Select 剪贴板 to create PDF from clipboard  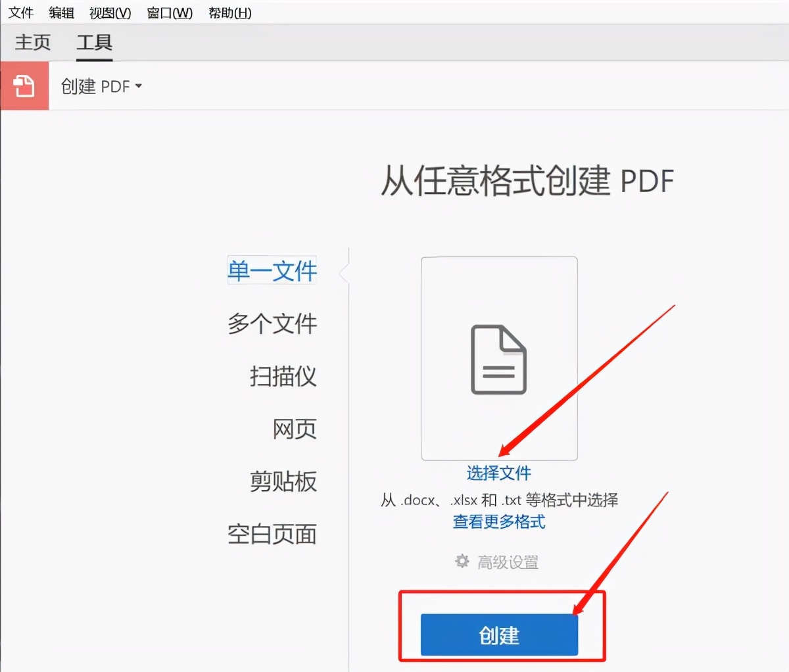point(281,482)
